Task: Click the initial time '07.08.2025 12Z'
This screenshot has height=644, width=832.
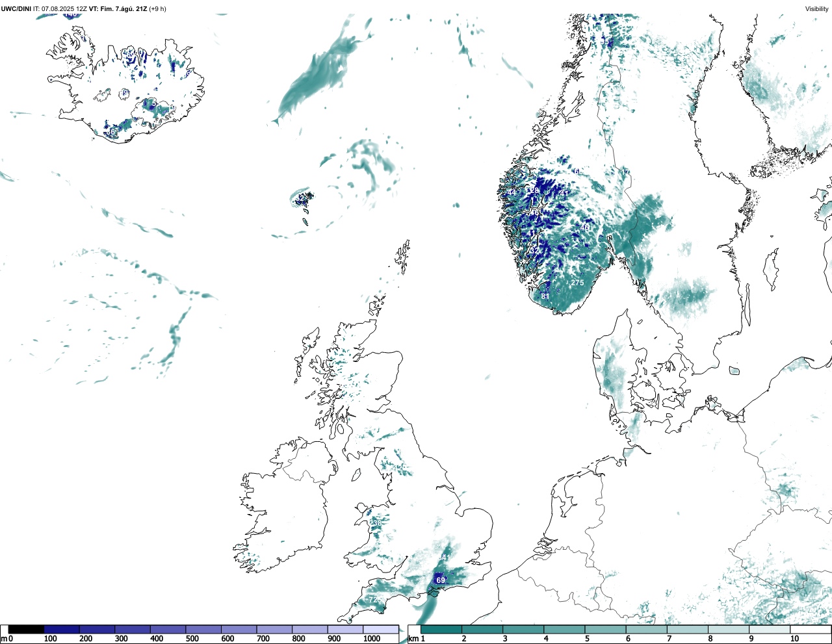Action: click(64, 9)
